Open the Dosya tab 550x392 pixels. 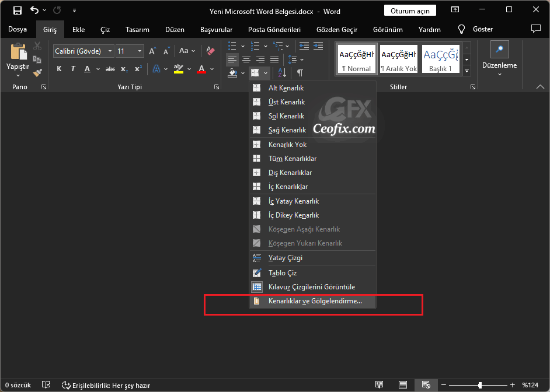[18, 29]
